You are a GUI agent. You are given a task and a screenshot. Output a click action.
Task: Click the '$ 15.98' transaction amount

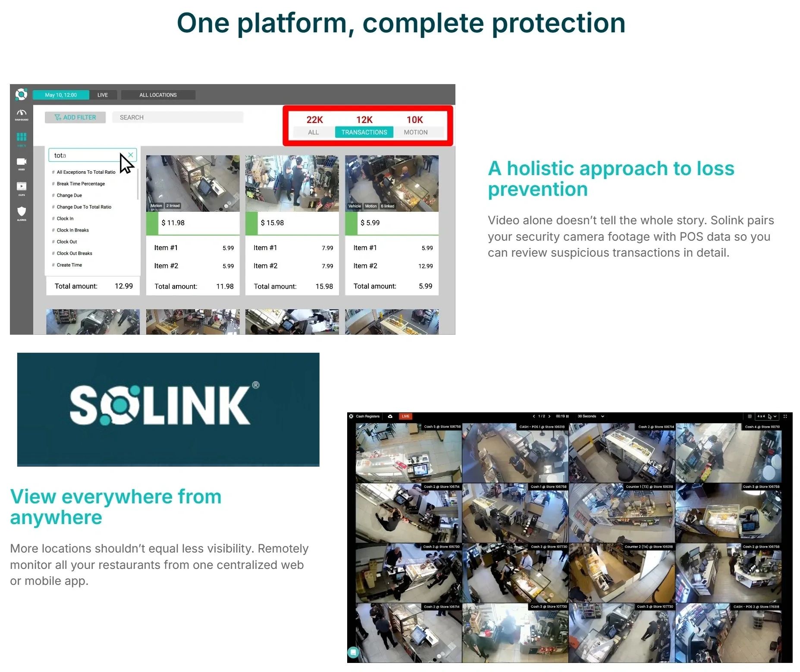(272, 223)
